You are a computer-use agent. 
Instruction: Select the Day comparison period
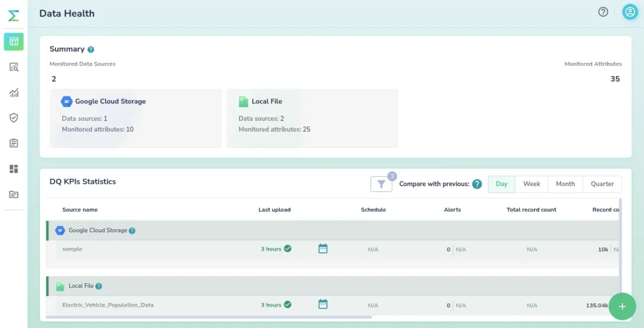(x=501, y=184)
